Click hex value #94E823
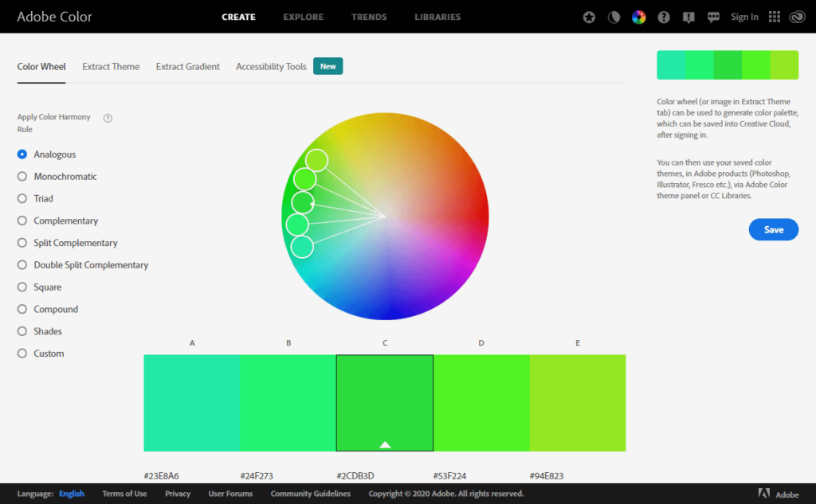This screenshot has height=504, width=816. coord(547,476)
